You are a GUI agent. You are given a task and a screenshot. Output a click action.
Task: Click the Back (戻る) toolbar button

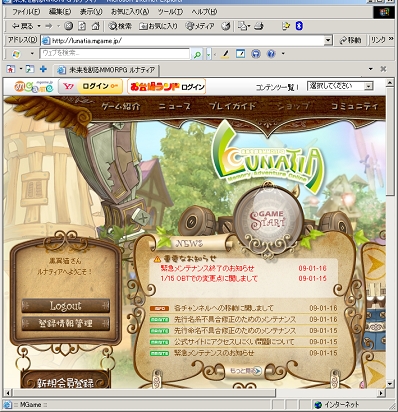coord(23,26)
